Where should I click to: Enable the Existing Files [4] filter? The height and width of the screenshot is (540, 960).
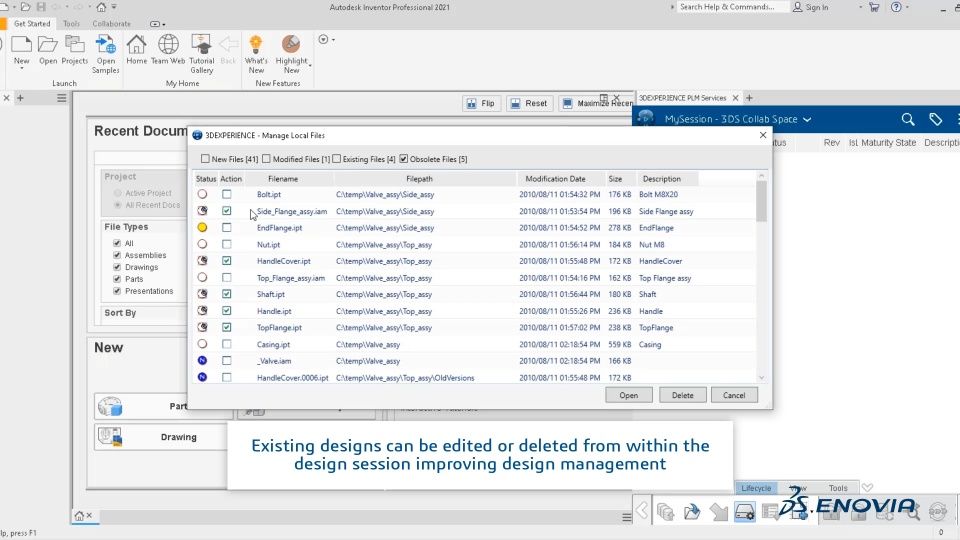(336, 159)
